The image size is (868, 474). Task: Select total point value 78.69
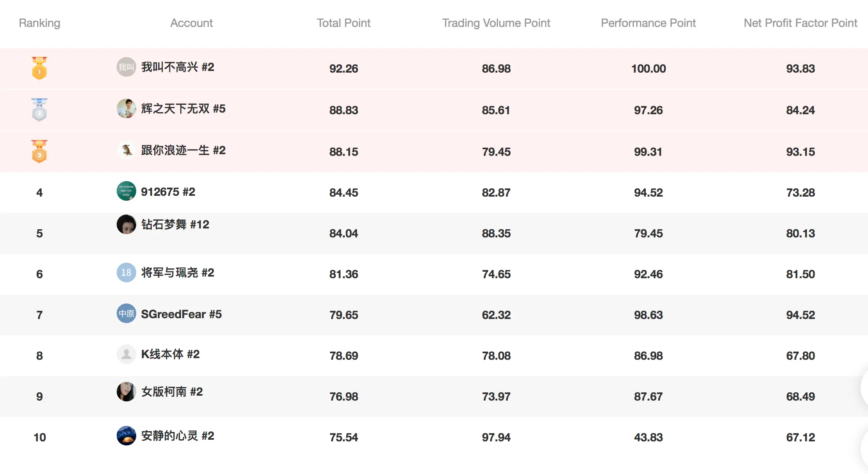(343, 356)
